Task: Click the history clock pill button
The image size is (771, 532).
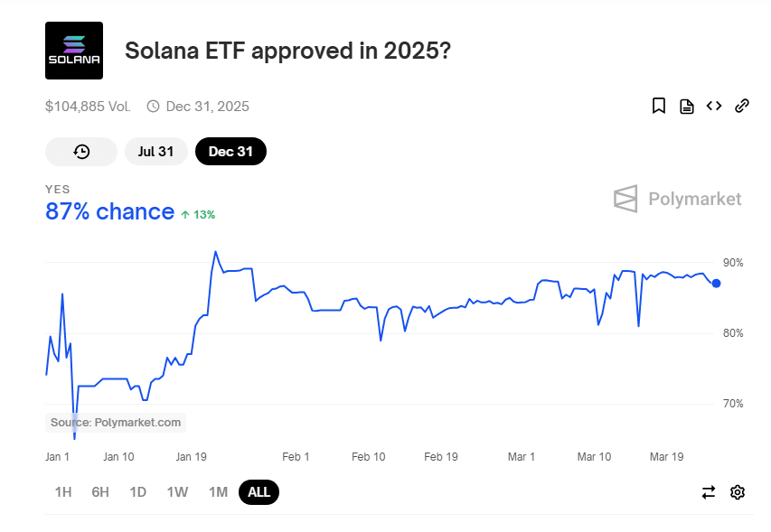Action: point(81,152)
